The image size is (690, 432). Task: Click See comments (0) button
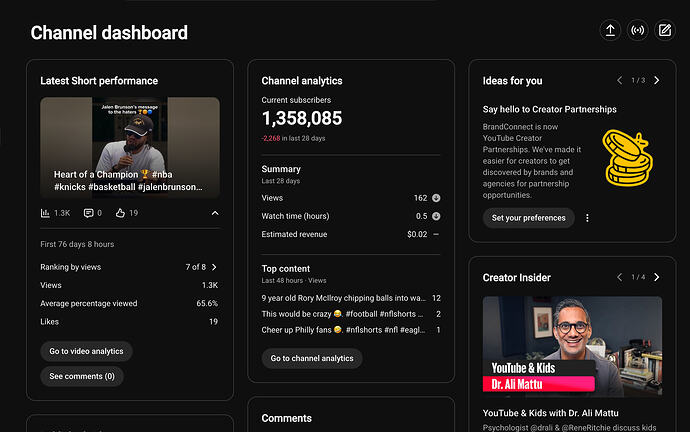[x=82, y=377]
